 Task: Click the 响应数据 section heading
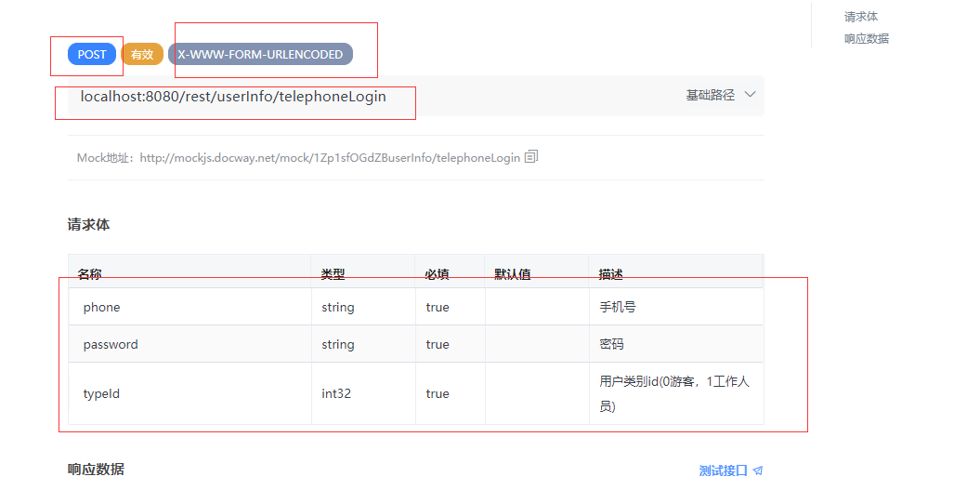96,470
